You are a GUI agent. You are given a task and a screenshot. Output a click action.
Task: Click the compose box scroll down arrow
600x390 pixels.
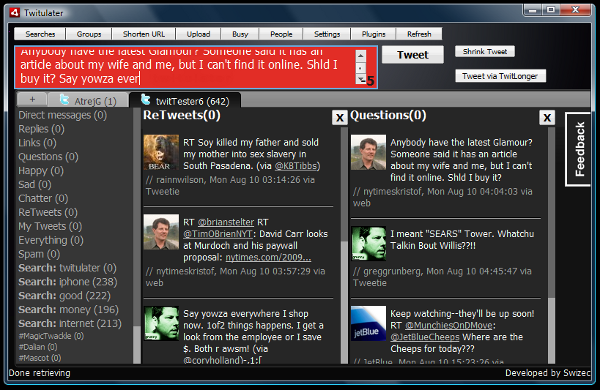(x=360, y=79)
